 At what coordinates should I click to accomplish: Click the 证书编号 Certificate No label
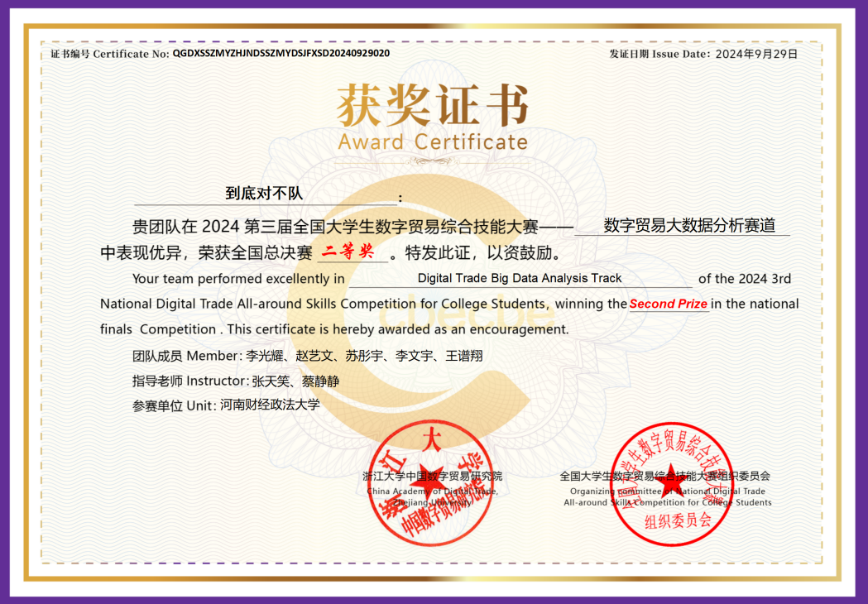tap(109, 54)
